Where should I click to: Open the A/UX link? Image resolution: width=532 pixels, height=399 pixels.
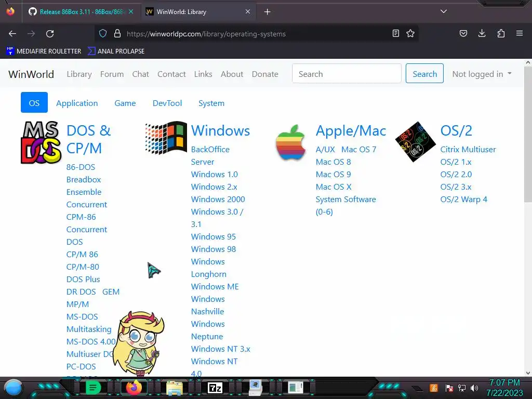[x=325, y=149]
